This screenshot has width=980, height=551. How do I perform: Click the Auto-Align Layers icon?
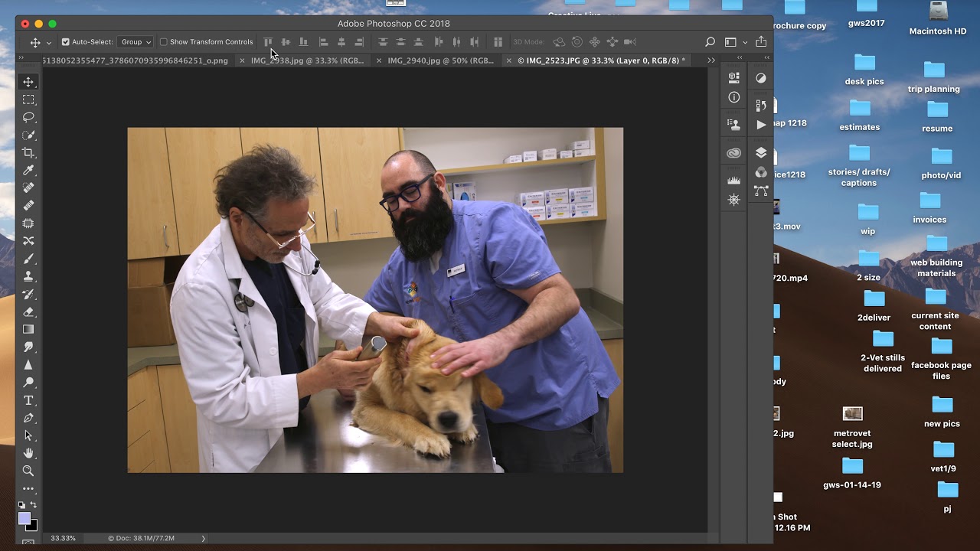point(498,42)
